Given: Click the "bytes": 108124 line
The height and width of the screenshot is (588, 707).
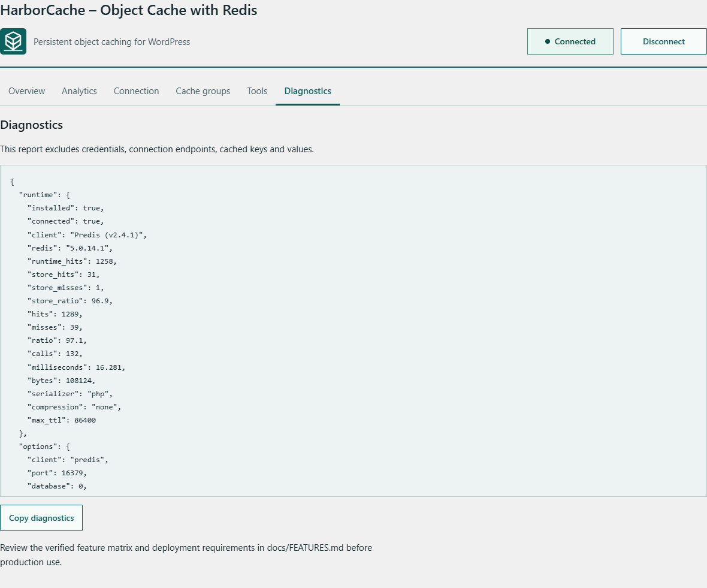Looking at the screenshot, I should coord(61,381).
